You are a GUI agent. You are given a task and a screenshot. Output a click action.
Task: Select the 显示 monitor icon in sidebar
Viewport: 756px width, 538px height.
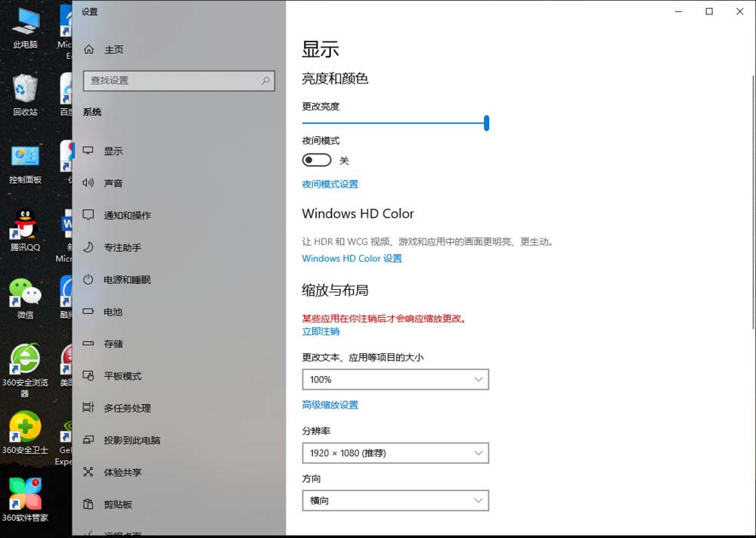pos(88,151)
